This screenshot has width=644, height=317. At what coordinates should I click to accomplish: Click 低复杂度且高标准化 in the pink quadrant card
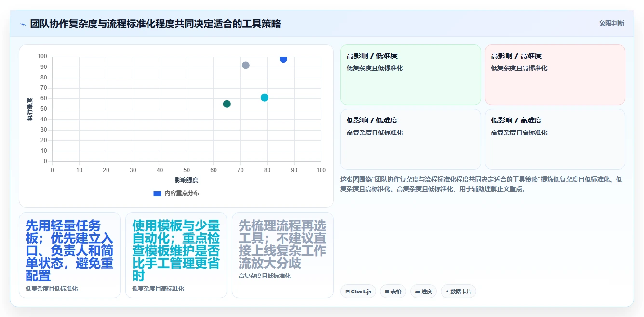pyautogui.click(x=519, y=68)
